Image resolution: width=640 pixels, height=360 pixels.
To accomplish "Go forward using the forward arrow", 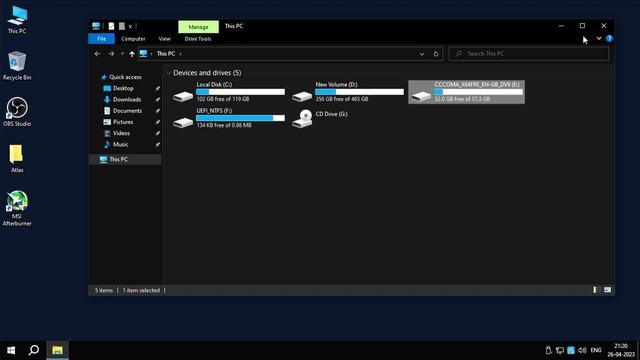I will click(x=111, y=53).
